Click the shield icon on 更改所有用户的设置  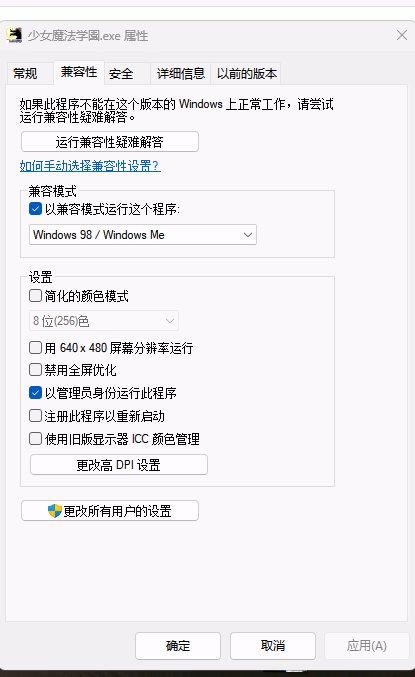(x=55, y=511)
